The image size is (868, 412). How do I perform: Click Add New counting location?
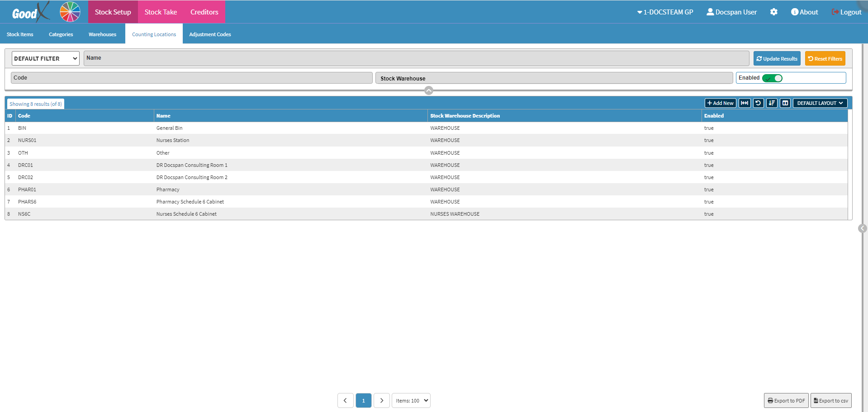[720, 103]
